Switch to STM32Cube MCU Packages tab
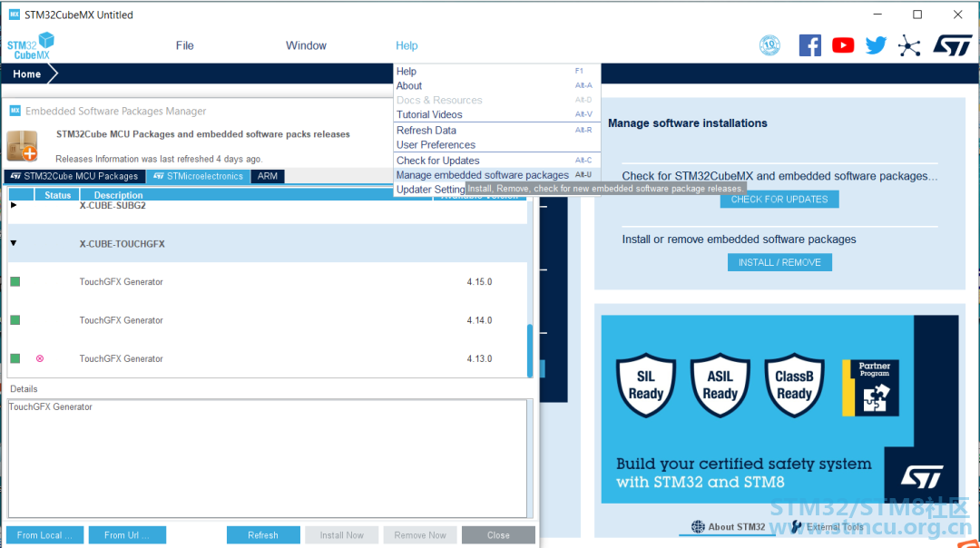Image resolution: width=980 pixels, height=548 pixels. [75, 176]
